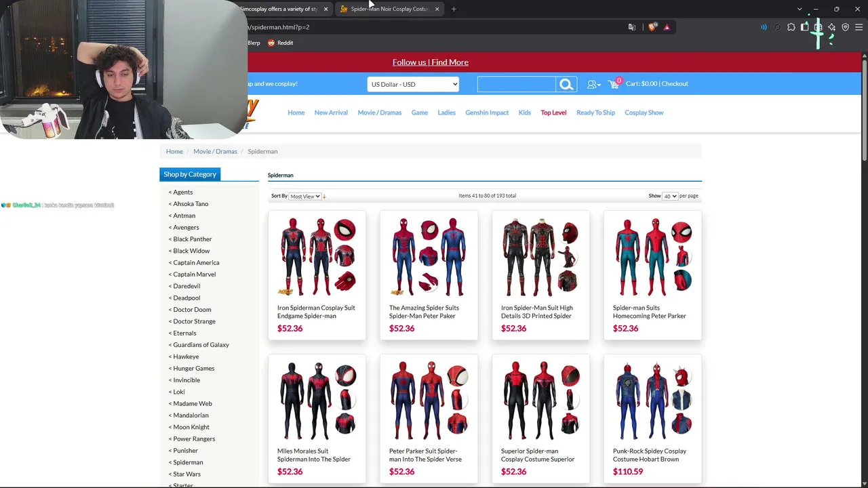Screen dimensions: 868x488
Task: Click the Brave Shields lion icon
Action: point(652,27)
